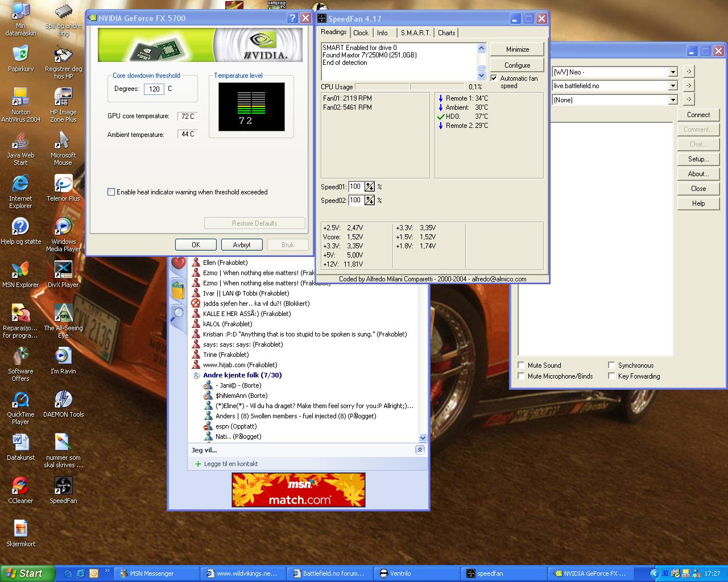This screenshot has width=728, height=582.
Task: Enable Mute Sound in Ventrilo
Action: pos(522,365)
